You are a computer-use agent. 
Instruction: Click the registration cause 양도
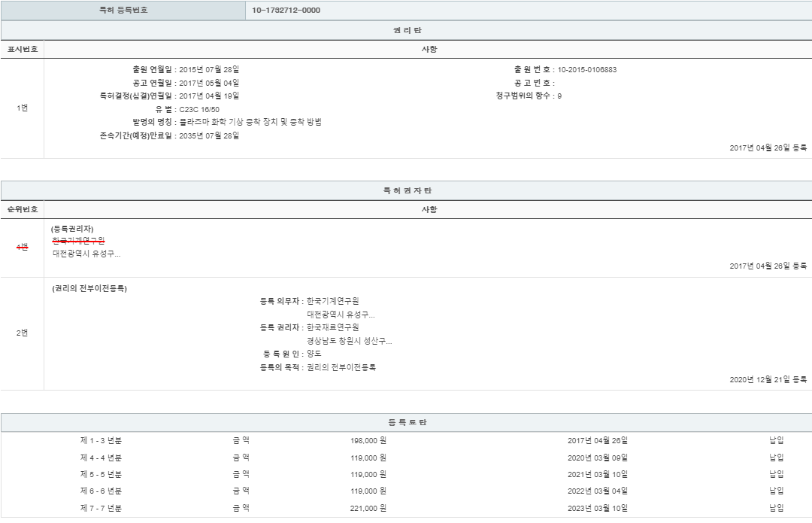[314, 354]
